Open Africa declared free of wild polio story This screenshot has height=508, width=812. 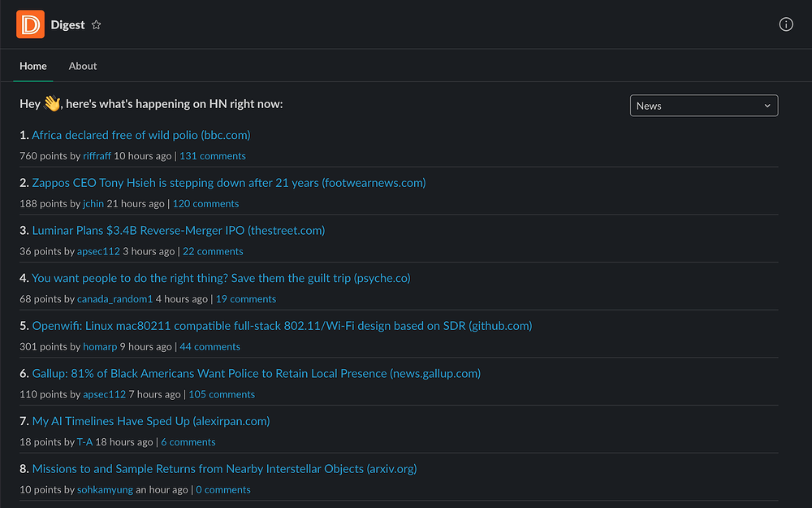140,135
